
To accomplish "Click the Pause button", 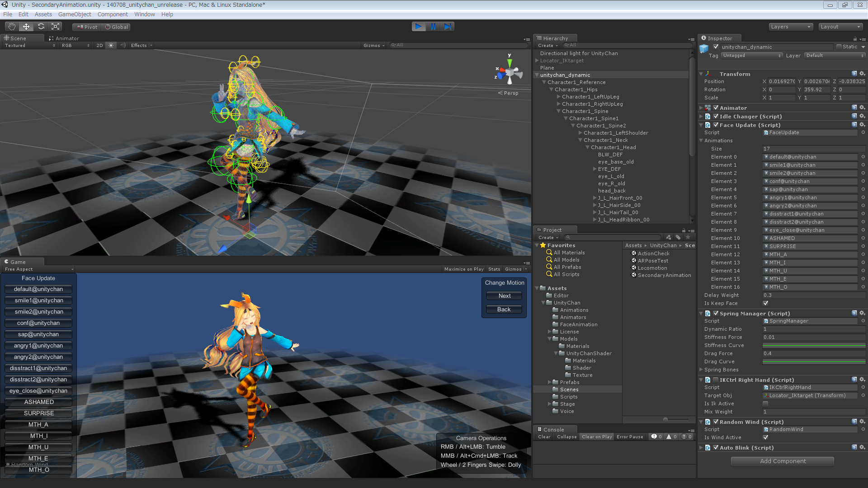I will tap(433, 27).
